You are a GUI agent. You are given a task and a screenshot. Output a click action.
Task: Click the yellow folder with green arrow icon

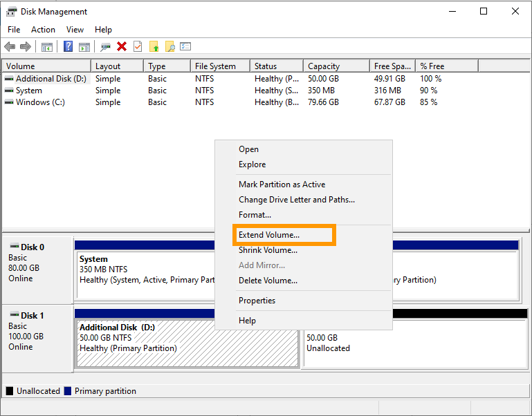[154, 46]
